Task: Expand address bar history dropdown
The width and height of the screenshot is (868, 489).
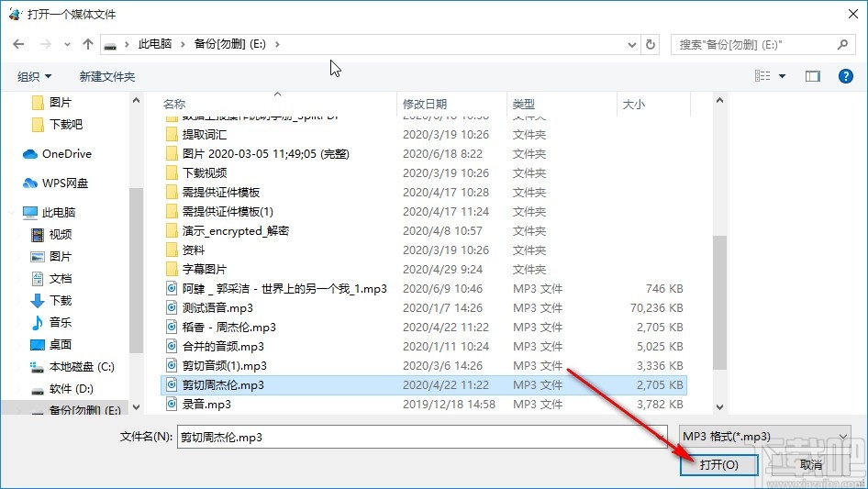Action: 631,45
